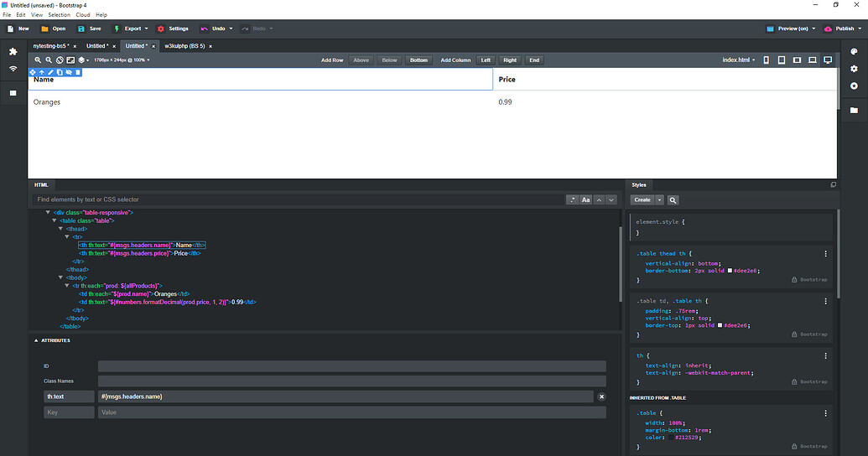The image size is (868, 456).
Task: Open the stacked layers dropdown icon
Action: (x=83, y=60)
